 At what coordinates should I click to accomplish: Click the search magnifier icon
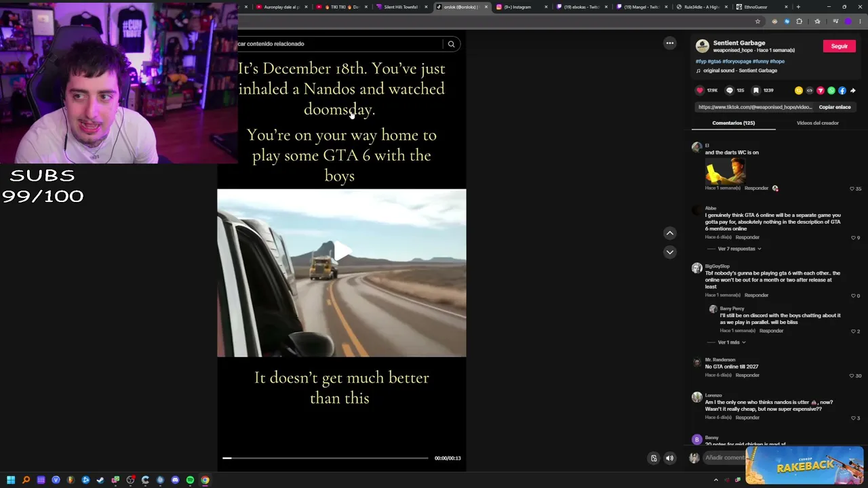click(x=451, y=44)
